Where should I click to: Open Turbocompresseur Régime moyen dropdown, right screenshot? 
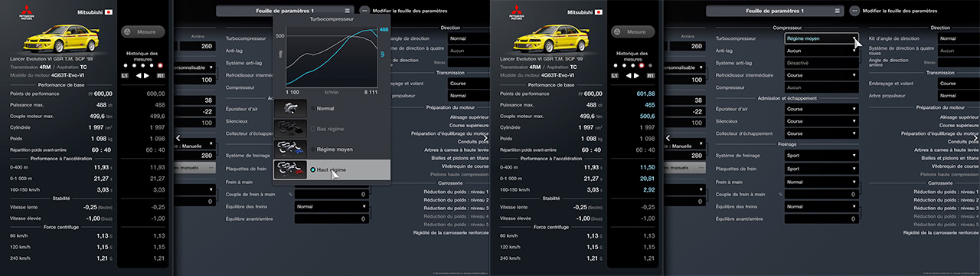pos(822,38)
